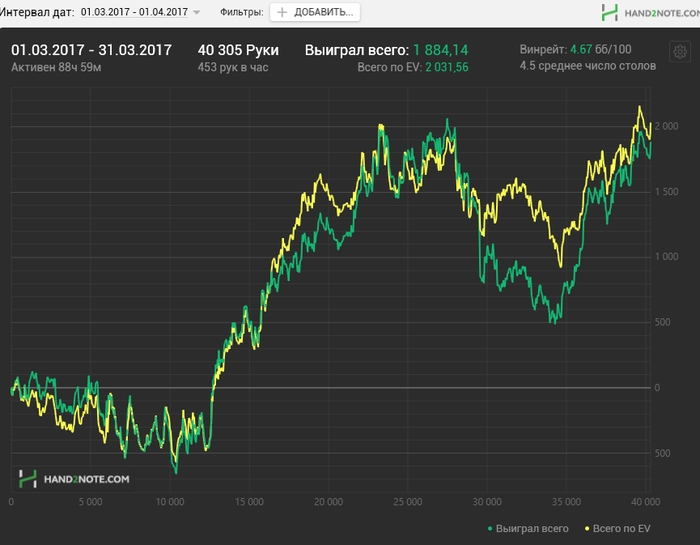Image resolution: width=700 pixels, height=545 pixels.
Task: Click the 2 000 y-axis label
Action: pyautogui.click(x=667, y=126)
